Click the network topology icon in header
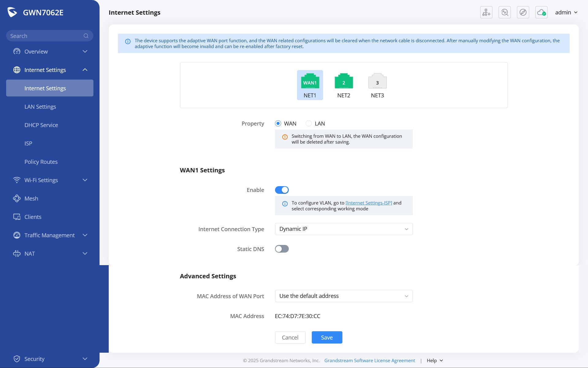Screen dimensions: 588x368 pos(486,13)
